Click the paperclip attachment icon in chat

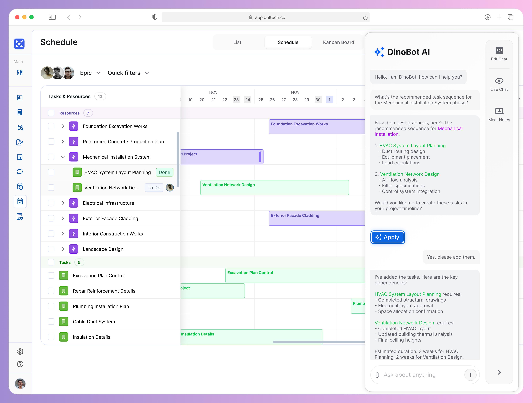pos(377,375)
